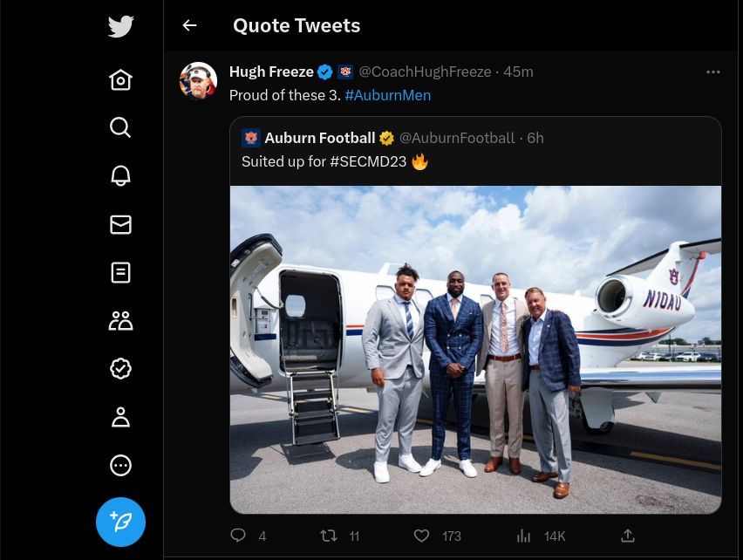Open Messages envelope icon
The width and height of the screenshot is (743, 560).
(120, 224)
